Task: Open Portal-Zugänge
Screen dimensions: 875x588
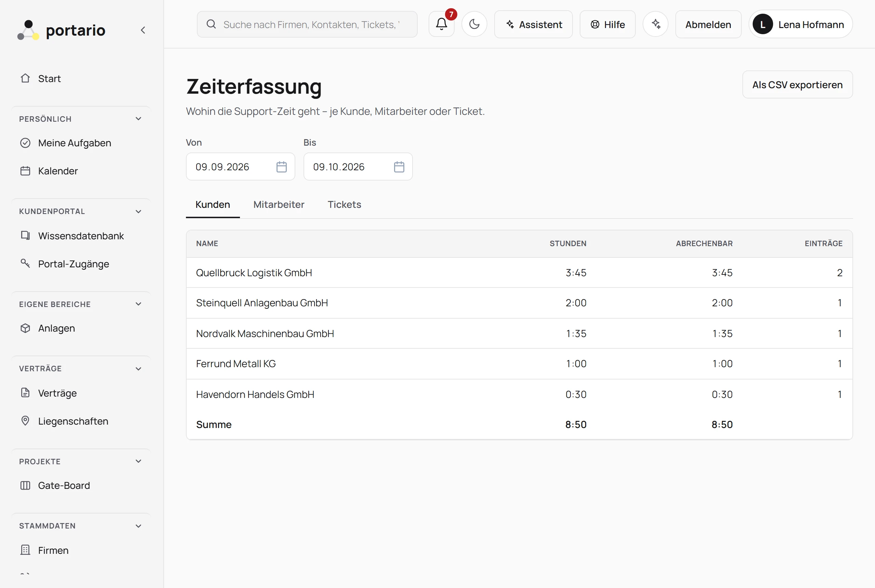Action: click(x=81, y=264)
